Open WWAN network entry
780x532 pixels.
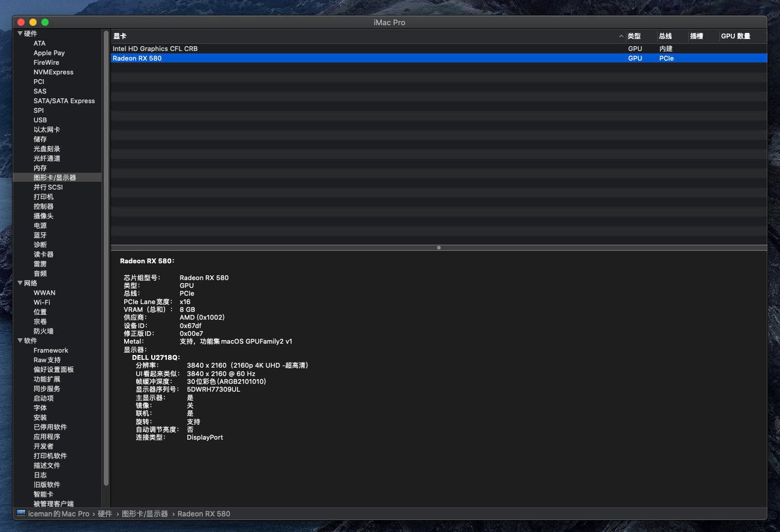44,293
